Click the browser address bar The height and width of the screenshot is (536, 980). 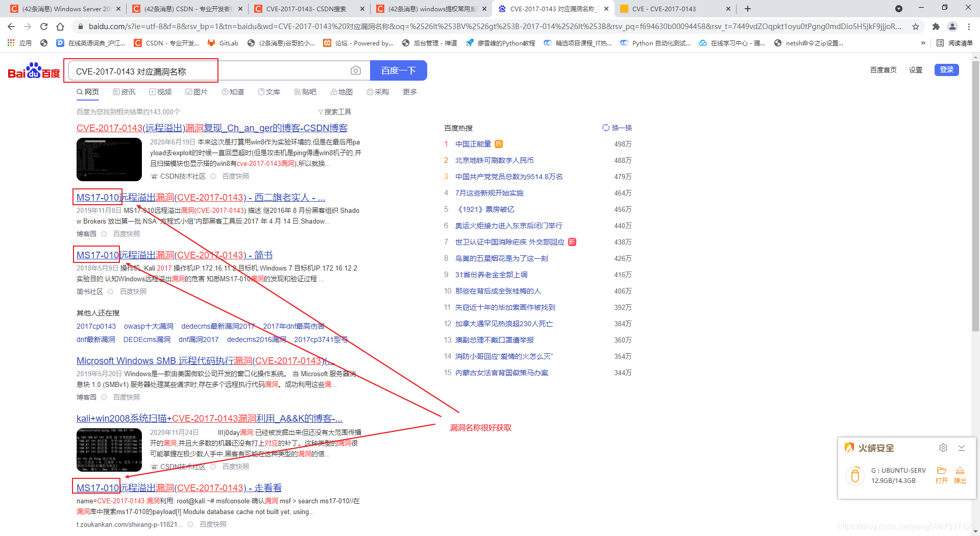[494, 27]
